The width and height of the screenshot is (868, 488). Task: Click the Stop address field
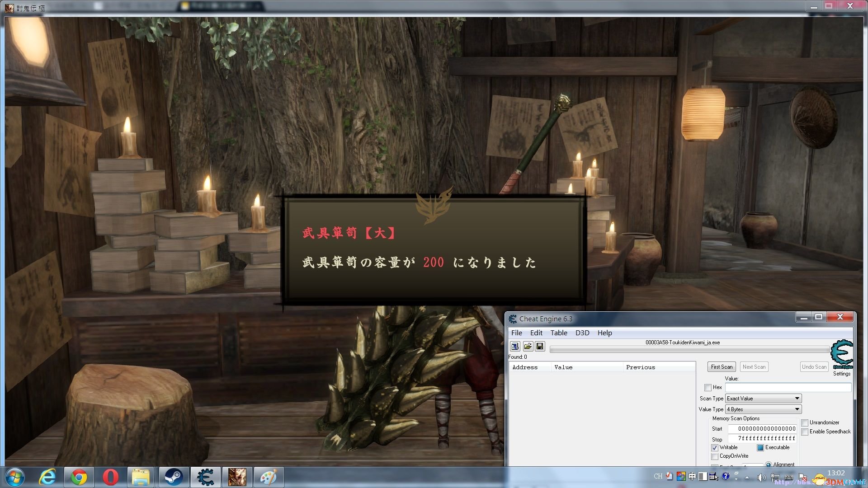coord(762,439)
